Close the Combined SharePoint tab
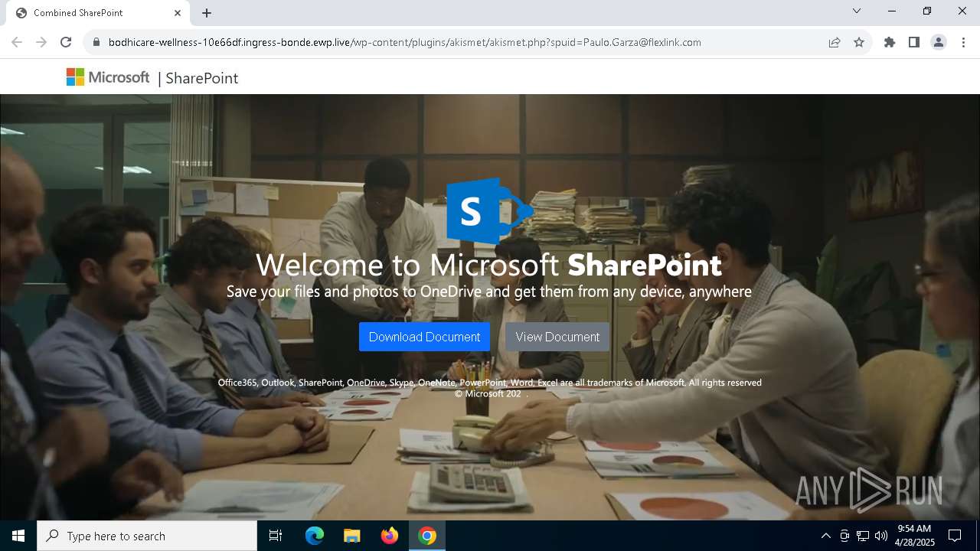980x551 pixels. click(x=178, y=13)
